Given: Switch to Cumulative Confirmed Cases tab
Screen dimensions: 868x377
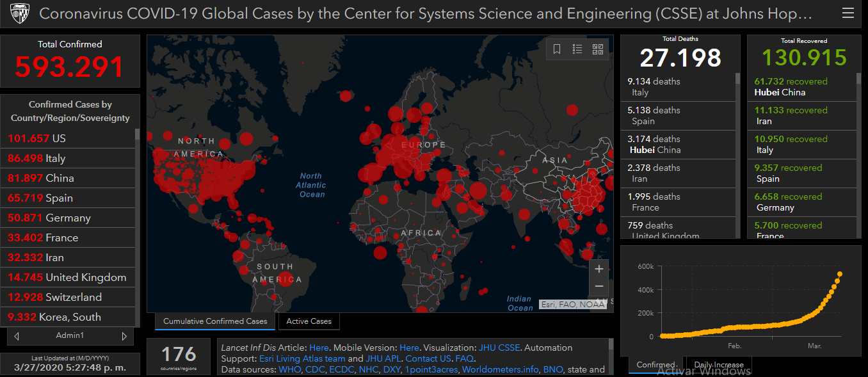Looking at the screenshot, I should coord(215,321).
